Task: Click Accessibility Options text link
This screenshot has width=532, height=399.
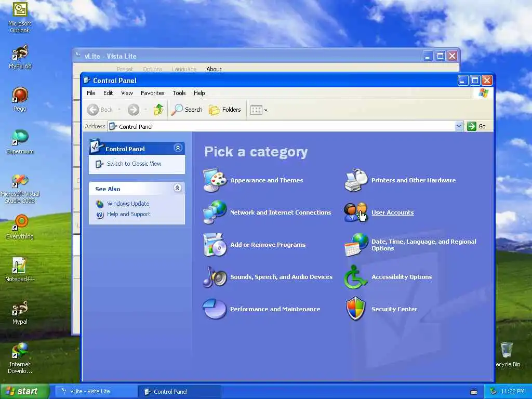Action: click(x=402, y=277)
